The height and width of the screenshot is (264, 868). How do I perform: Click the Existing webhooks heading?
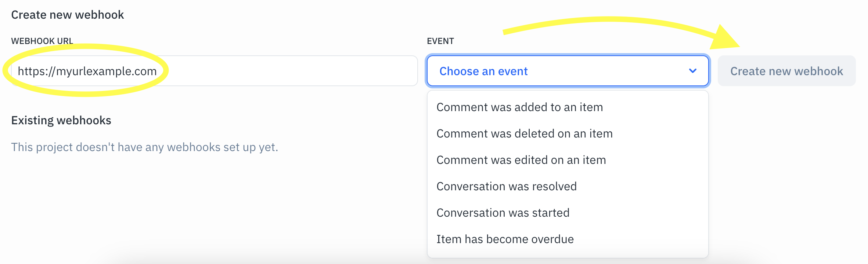coord(61,120)
